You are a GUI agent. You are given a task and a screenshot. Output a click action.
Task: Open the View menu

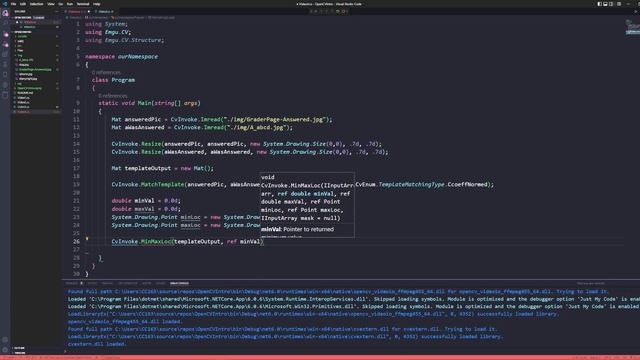click(x=51, y=4)
